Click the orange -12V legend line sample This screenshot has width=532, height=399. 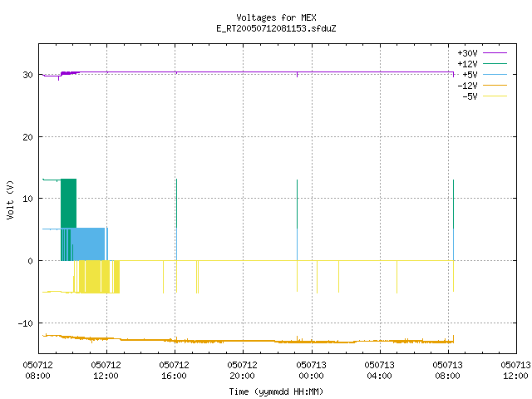point(495,85)
